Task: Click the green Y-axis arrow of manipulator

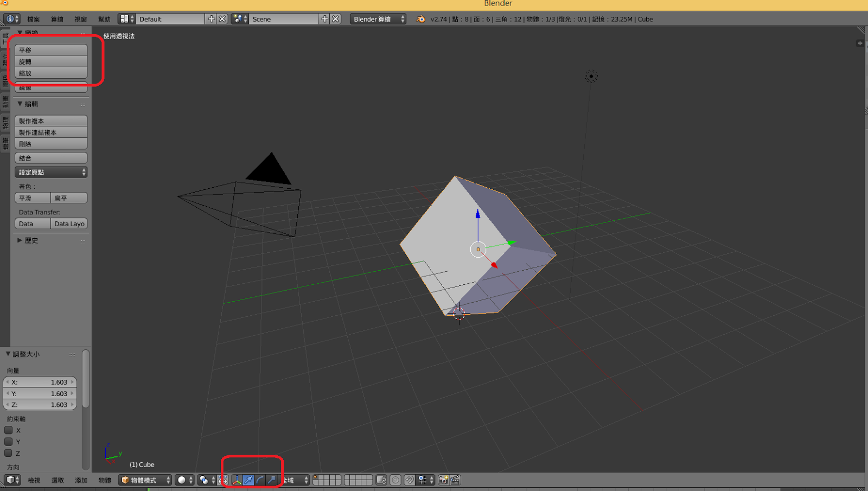Action: click(511, 243)
